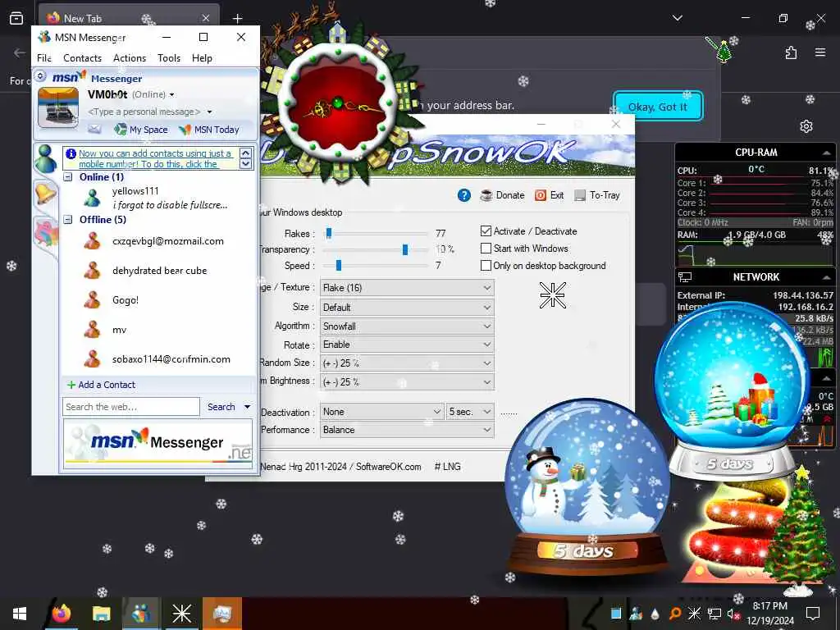Open the dropdown arrow next to Search
840x630 pixels.
[x=247, y=407]
